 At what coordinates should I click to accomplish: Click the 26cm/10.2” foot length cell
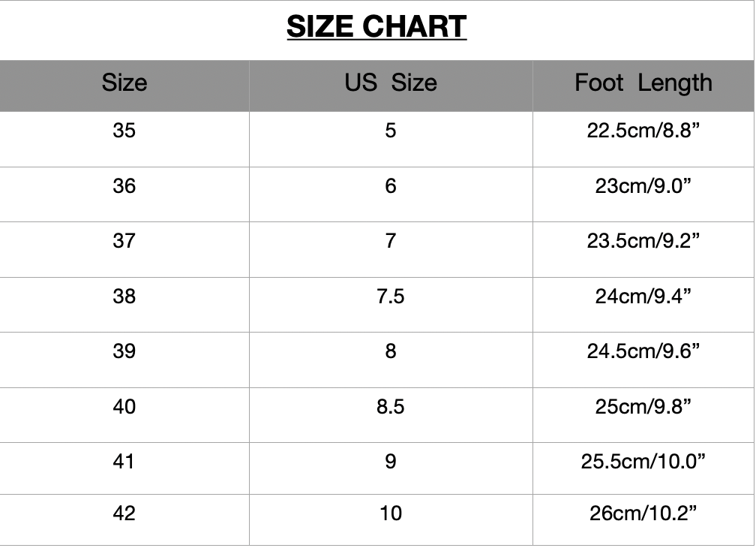pyautogui.click(x=643, y=513)
